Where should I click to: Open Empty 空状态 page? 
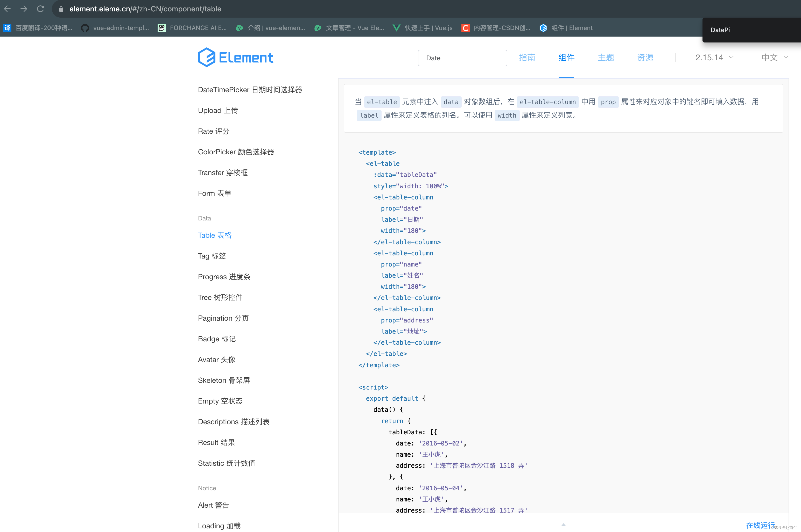[220, 401]
